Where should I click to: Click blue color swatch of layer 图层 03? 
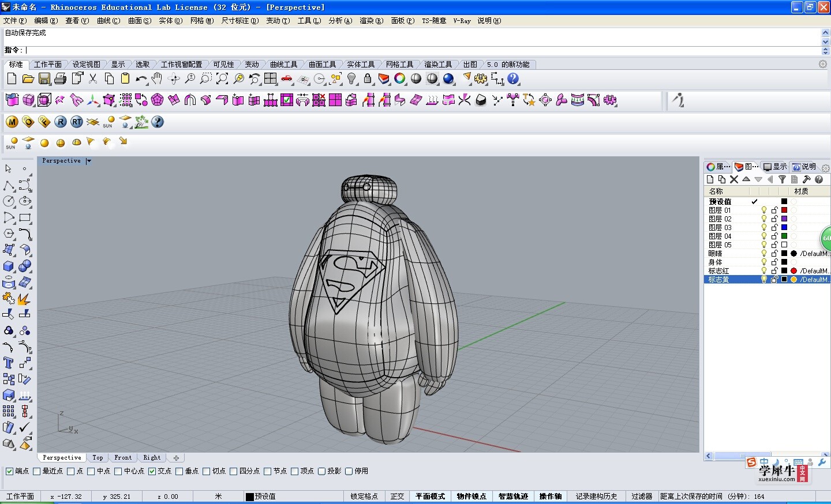point(784,227)
